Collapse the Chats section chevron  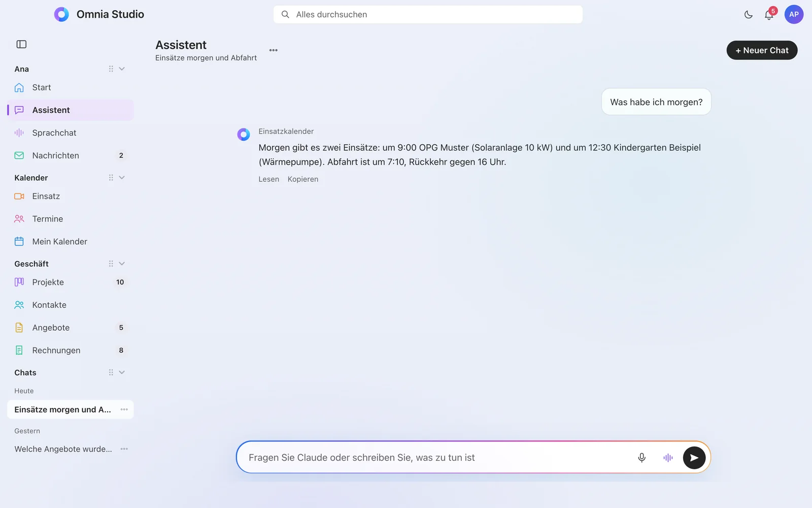[x=122, y=372]
